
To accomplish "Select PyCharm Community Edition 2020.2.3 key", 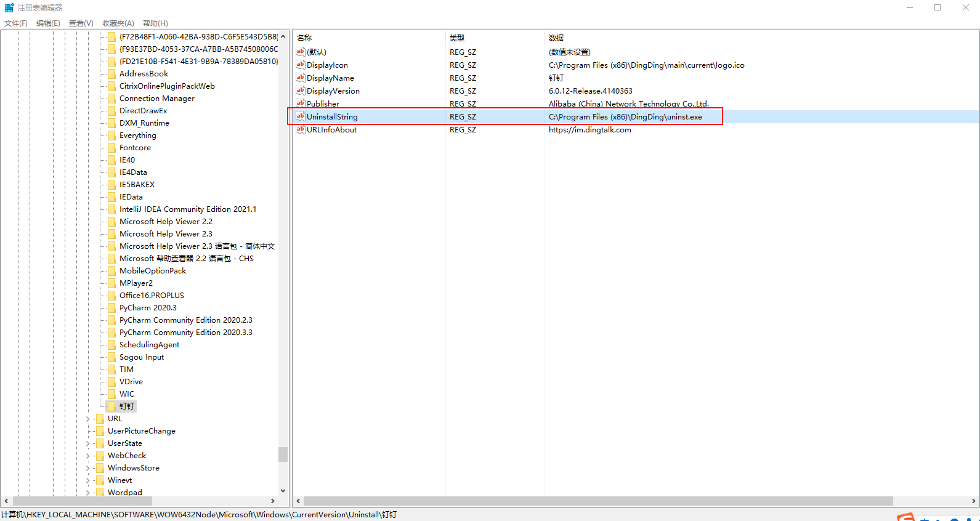I will coord(186,320).
